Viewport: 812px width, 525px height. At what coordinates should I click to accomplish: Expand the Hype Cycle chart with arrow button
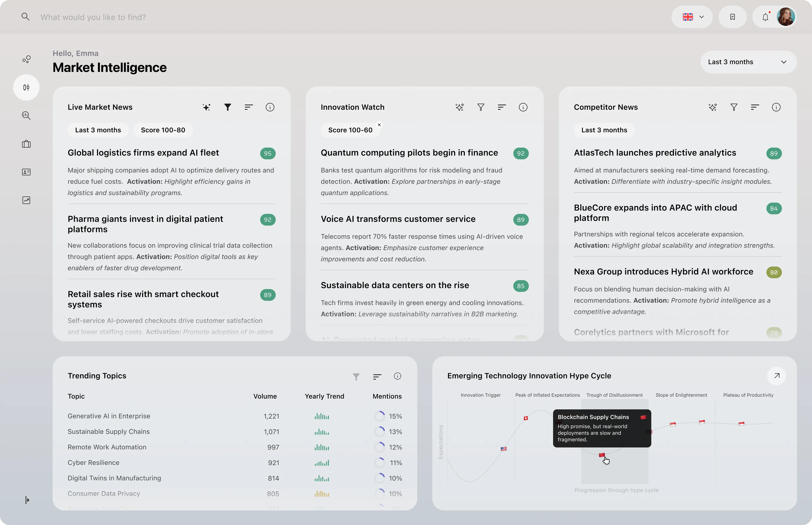[x=777, y=376]
